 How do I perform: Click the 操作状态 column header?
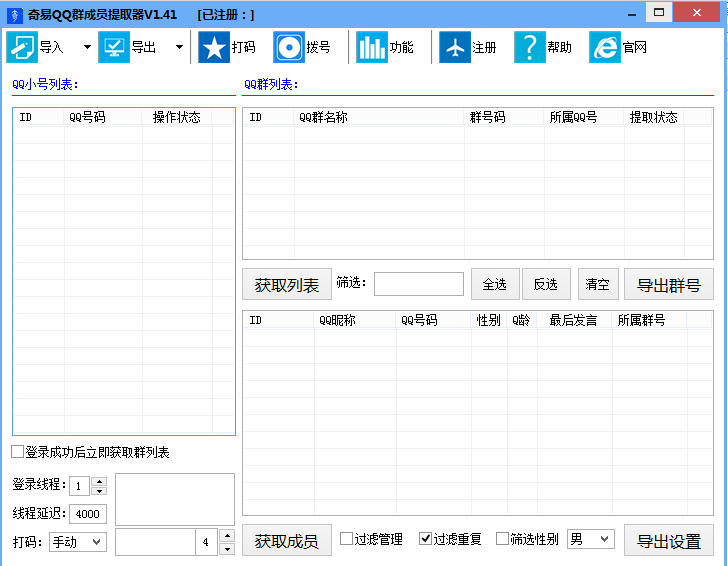coord(177,117)
